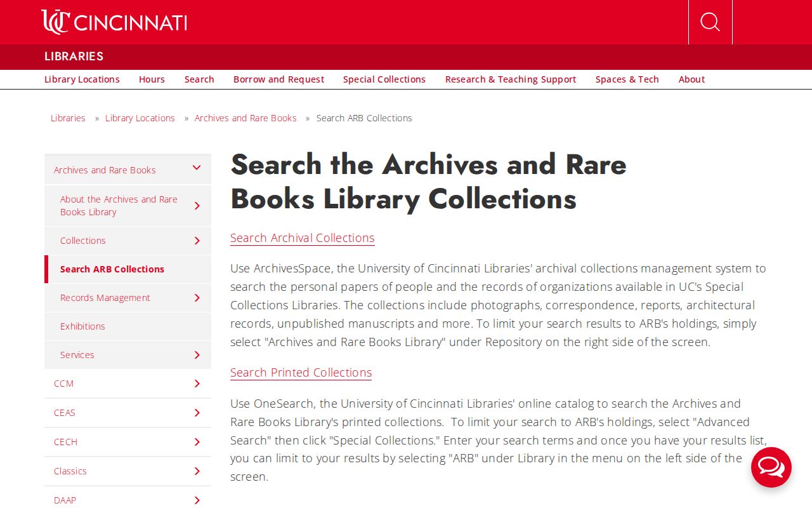Open Special Collections nav menu

click(x=384, y=79)
